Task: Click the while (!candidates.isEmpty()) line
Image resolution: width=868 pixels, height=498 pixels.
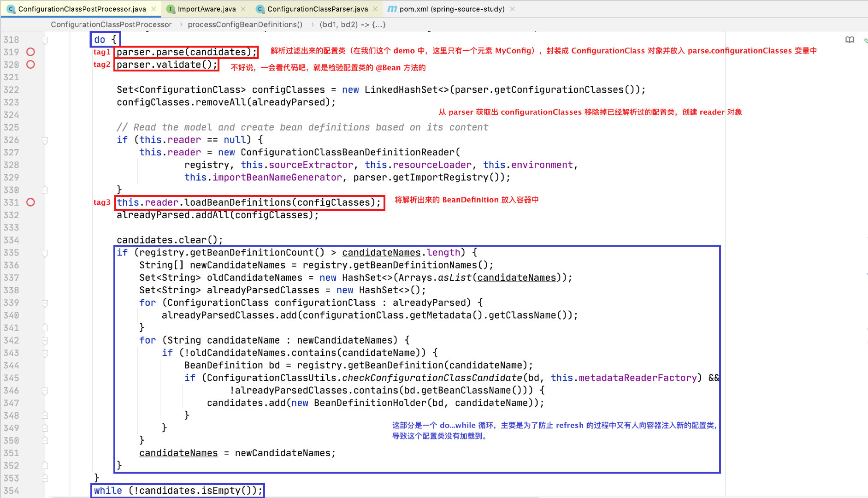Action: point(178,491)
